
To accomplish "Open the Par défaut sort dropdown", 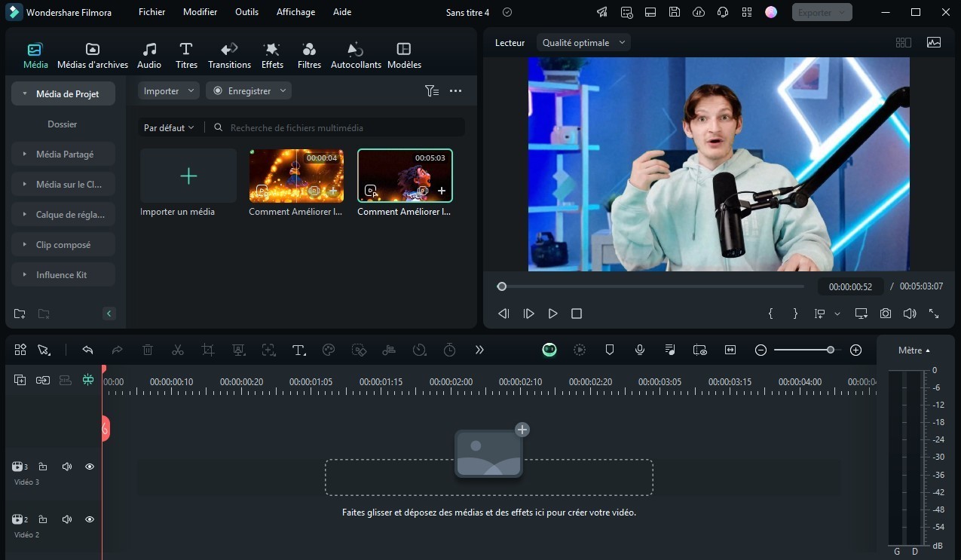I will point(169,128).
